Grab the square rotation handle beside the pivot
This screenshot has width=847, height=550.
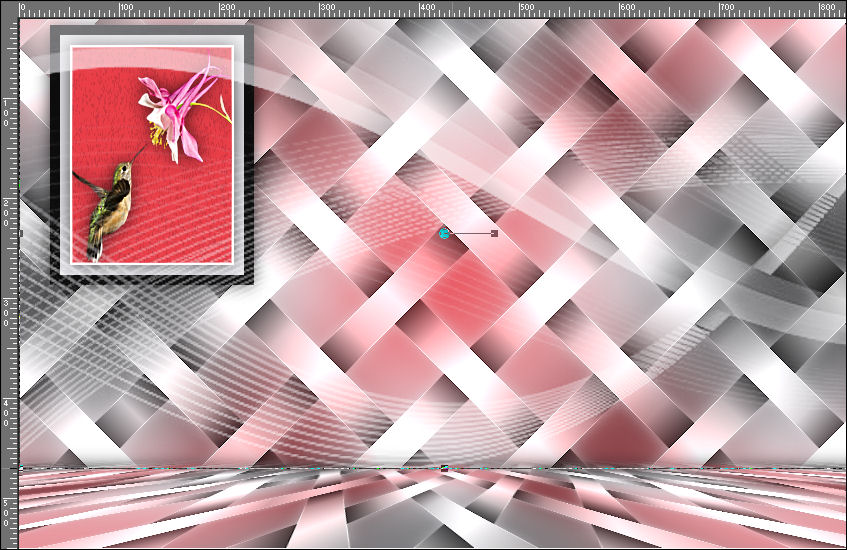tap(494, 233)
